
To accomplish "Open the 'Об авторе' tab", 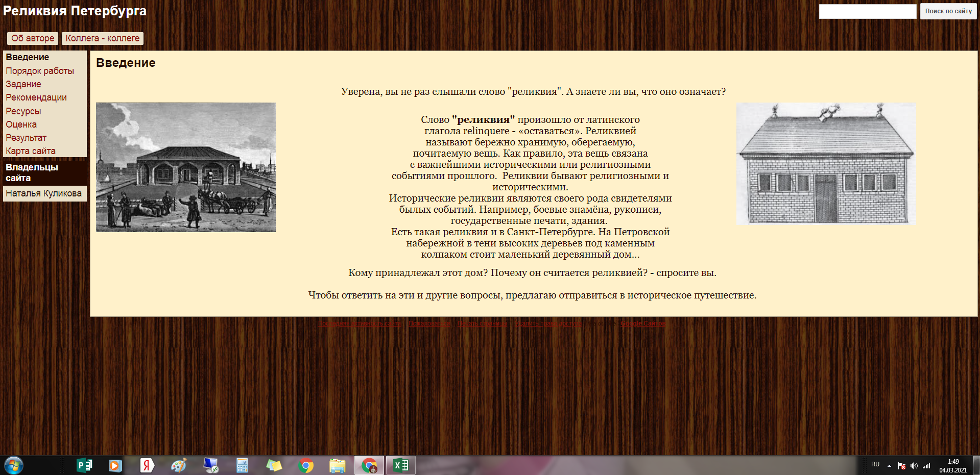I will pyautogui.click(x=33, y=38).
